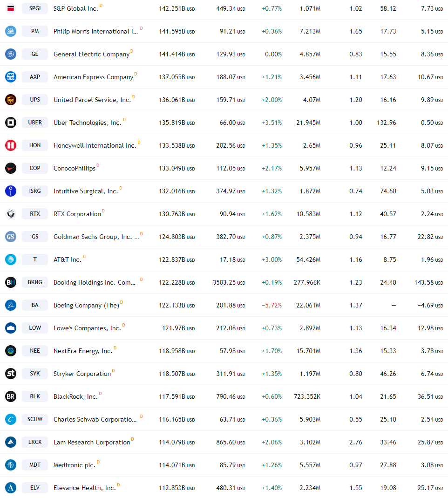Open AT&T Inc. company link

click(68, 260)
